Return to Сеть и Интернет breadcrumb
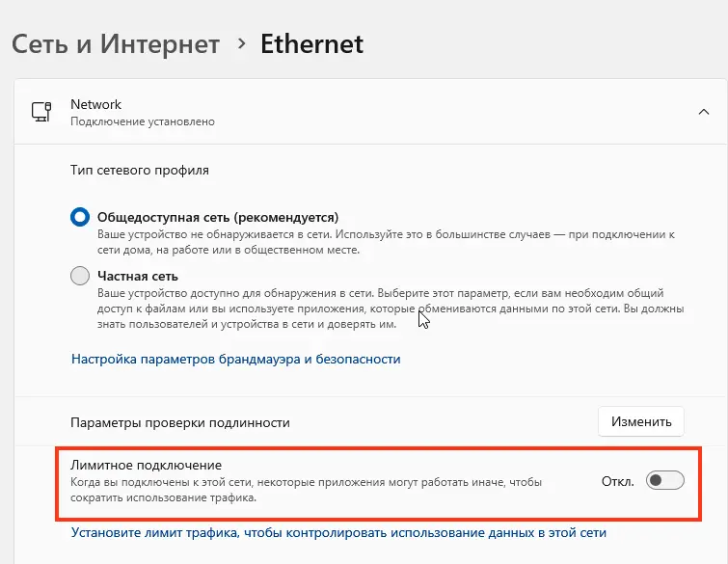This screenshot has width=728, height=564. pyautogui.click(x=116, y=44)
